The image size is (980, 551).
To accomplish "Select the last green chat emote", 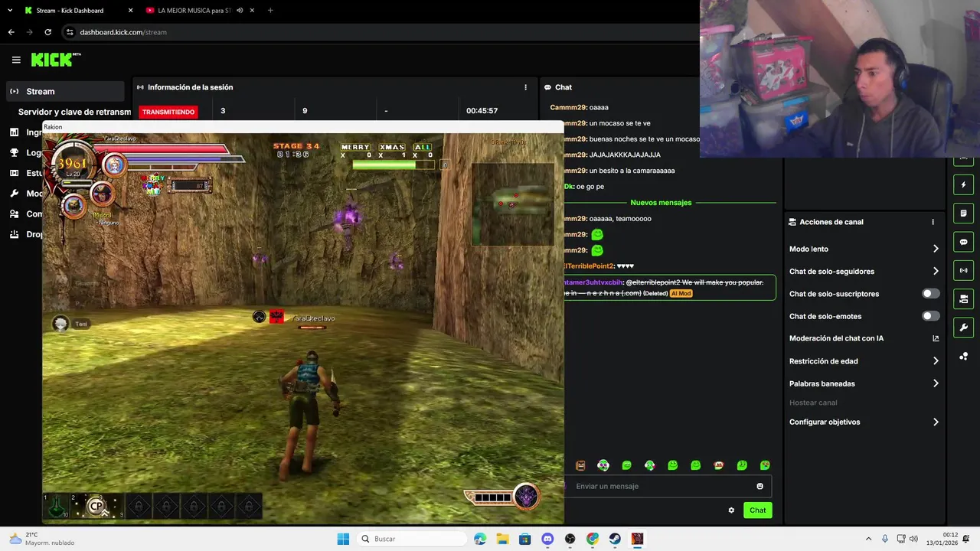I will click(x=765, y=465).
